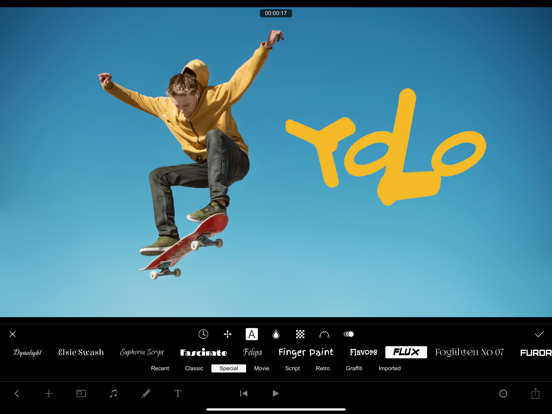Switch to the Special font category
This screenshot has height=414, width=552.
pyautogui.click(x=228, y=368)
